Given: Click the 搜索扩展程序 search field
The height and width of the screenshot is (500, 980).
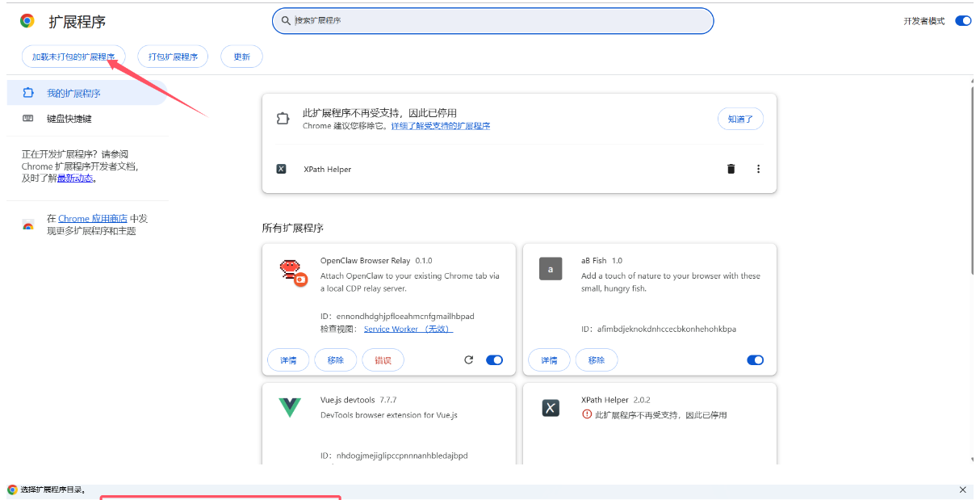Looking at the screenshot, I should coord(492,20).
